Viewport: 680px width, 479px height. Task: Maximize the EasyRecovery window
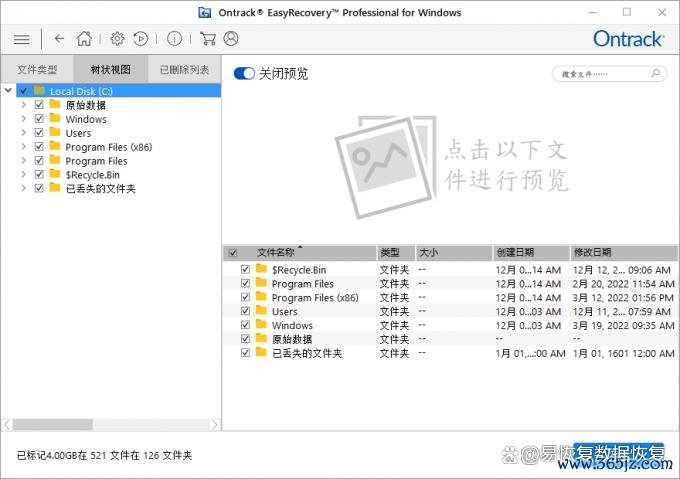click(627, 12)
